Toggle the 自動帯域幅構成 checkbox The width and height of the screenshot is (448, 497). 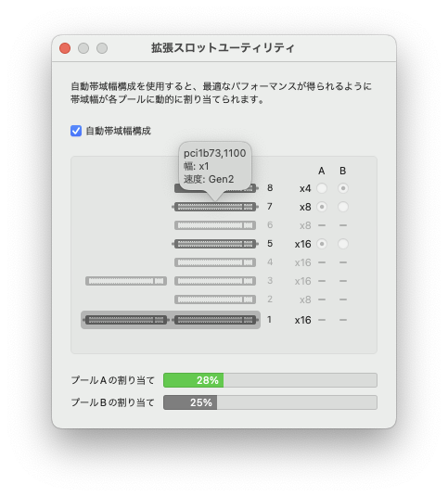[76, 131]
